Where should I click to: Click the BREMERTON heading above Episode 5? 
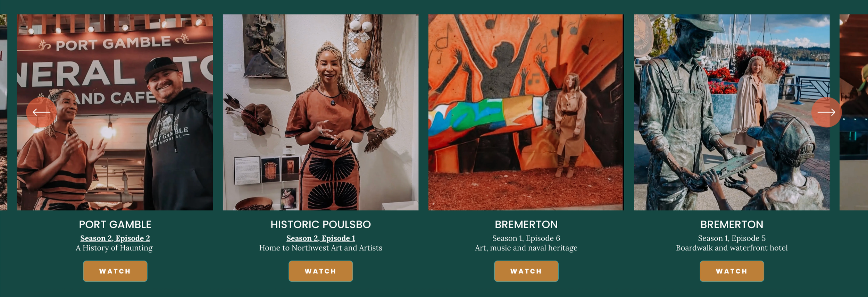[732, 224]
